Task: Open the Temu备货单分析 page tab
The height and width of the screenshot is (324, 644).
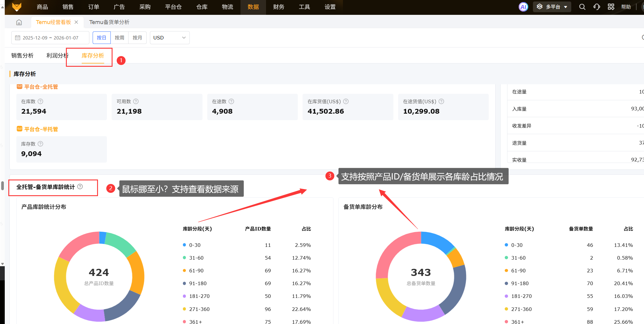Action: click(109, 22)
